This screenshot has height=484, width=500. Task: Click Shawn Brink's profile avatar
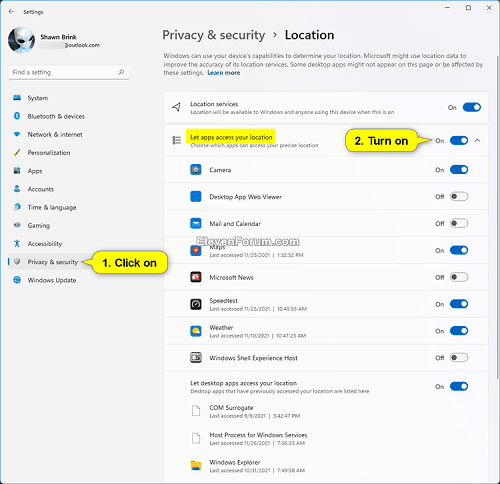(21, 40)
